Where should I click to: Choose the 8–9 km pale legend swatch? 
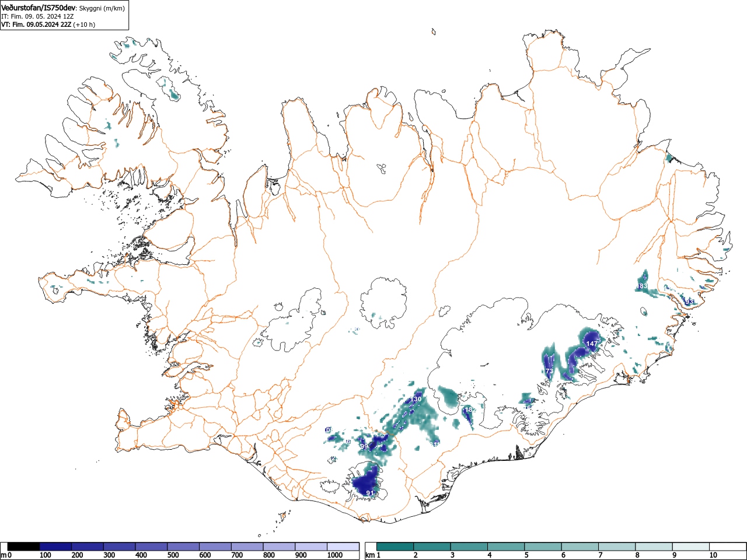(x=655, y=547)
